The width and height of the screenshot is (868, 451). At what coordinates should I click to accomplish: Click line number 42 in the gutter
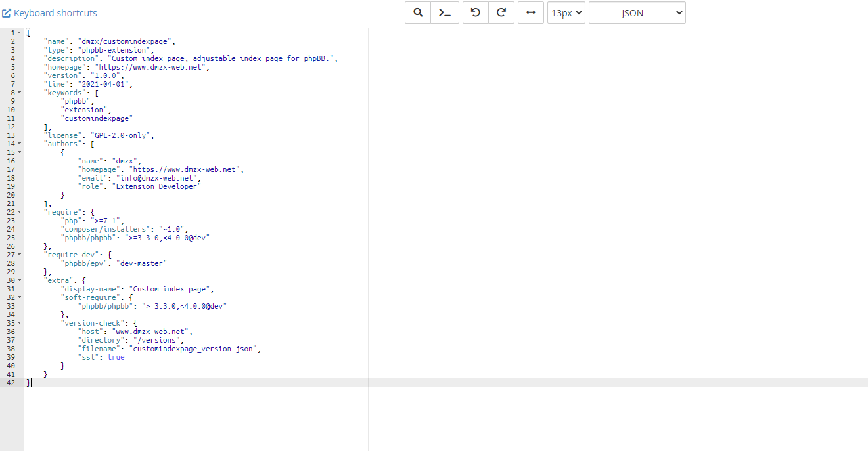(x=11, y=383)
